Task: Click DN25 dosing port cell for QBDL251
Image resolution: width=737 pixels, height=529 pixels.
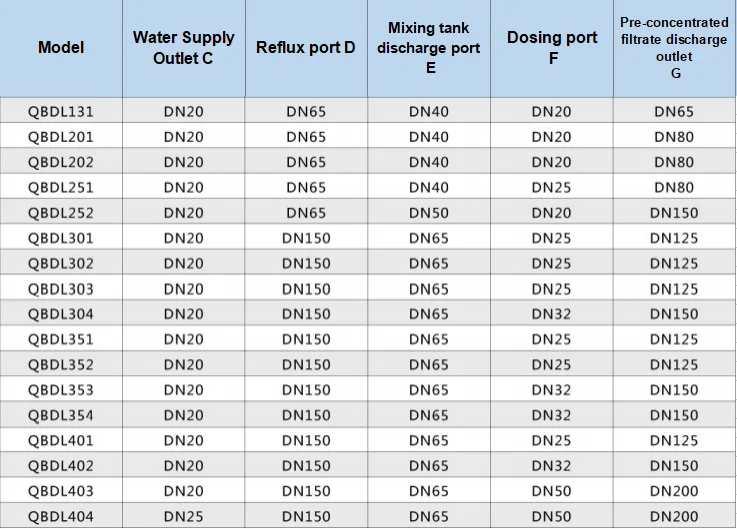Action: pyautogui.click(x=552, y=187)
